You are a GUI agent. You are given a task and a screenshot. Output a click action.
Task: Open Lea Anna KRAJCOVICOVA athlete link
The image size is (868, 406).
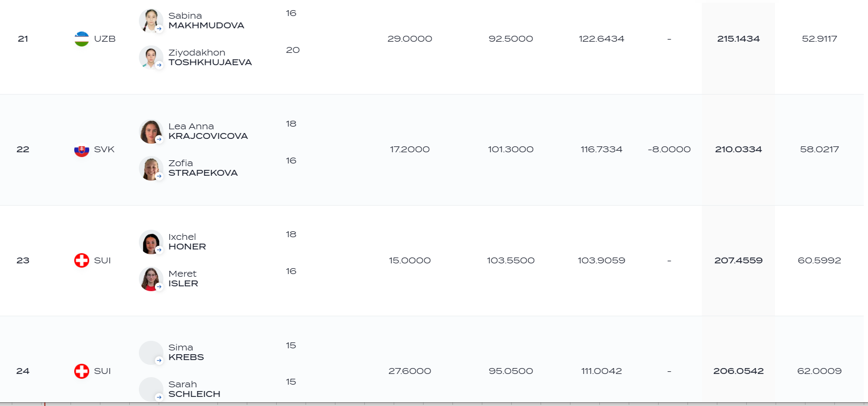coord(208,131)
